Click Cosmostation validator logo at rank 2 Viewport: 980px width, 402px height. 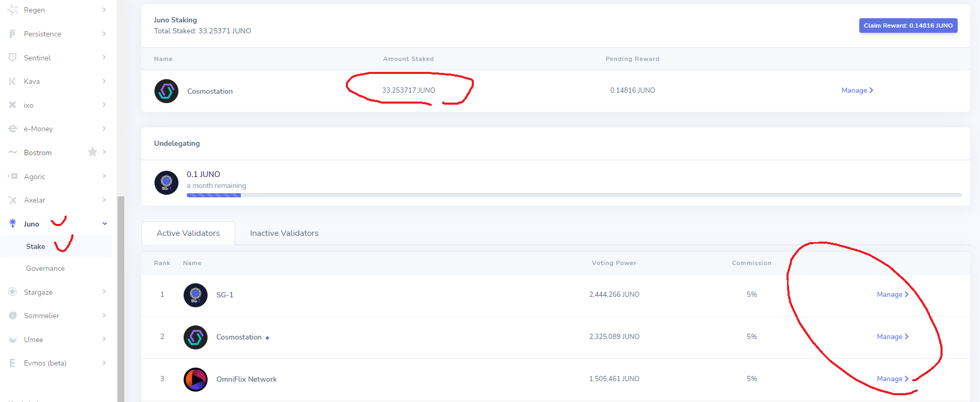click(x=196, y=337)
